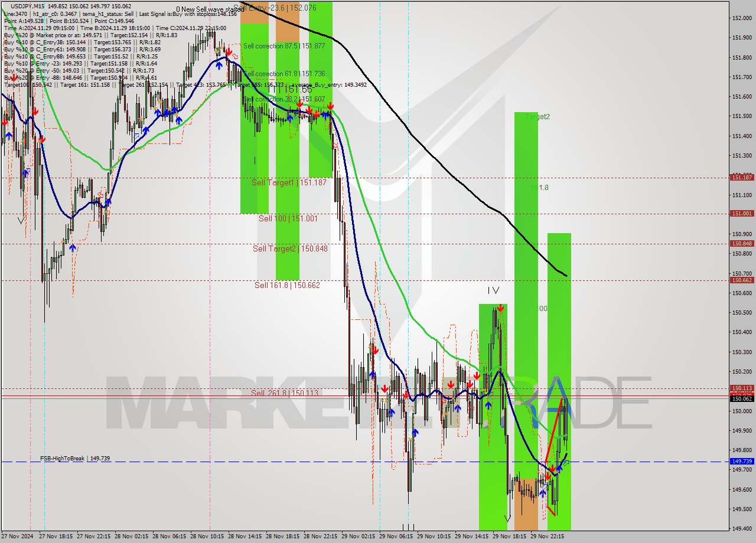756x543 pixels.
Task: Click the blue 149.739 price tag on axis
Action: 742,462
